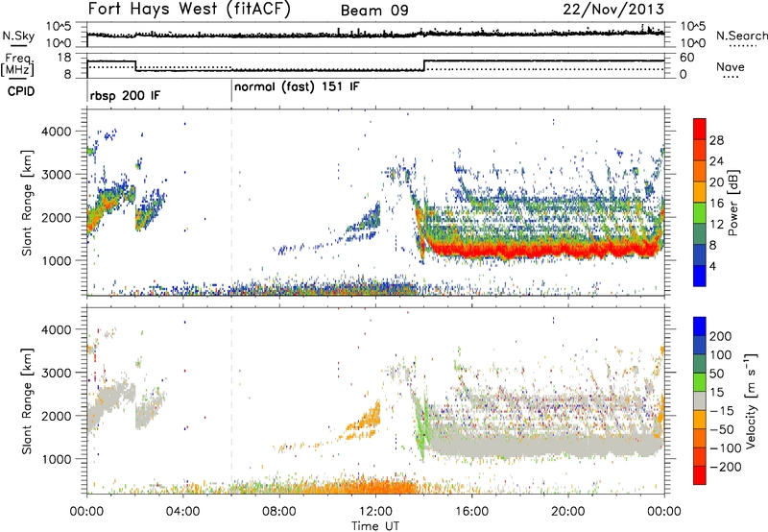Image resolution: width=768 pixels, height=532 pixels.
Task: Click the 'N.Search' legend label
Action: 742,36
